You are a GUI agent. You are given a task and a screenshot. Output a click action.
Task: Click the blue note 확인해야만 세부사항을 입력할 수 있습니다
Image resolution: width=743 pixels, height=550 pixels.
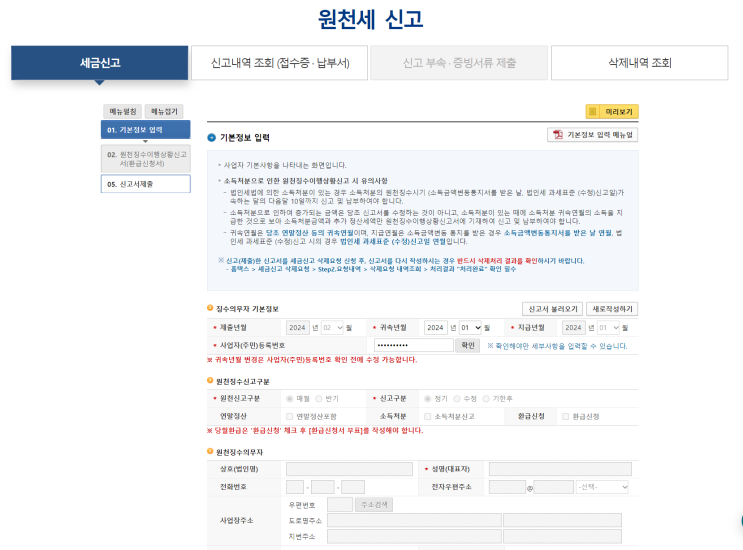[557, 346]
